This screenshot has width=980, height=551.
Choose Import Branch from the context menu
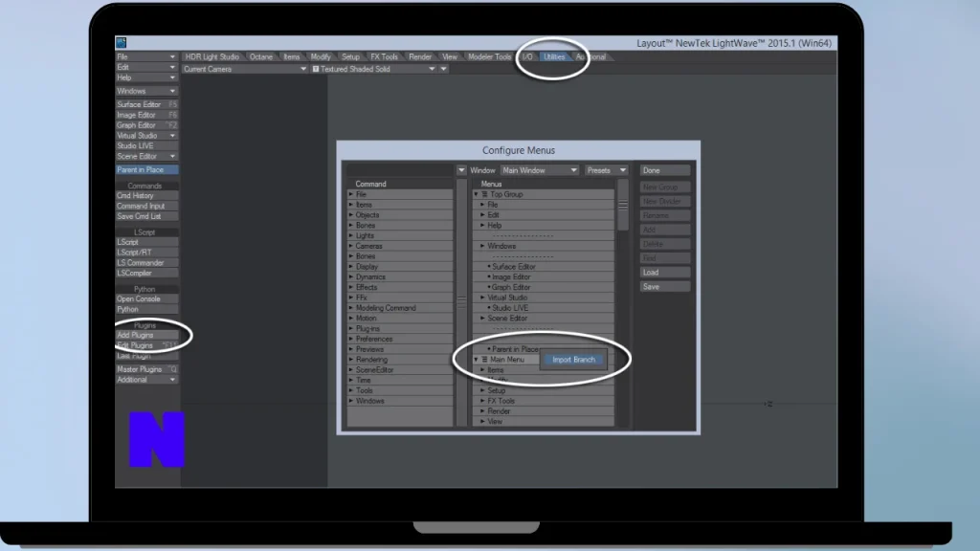573,360
